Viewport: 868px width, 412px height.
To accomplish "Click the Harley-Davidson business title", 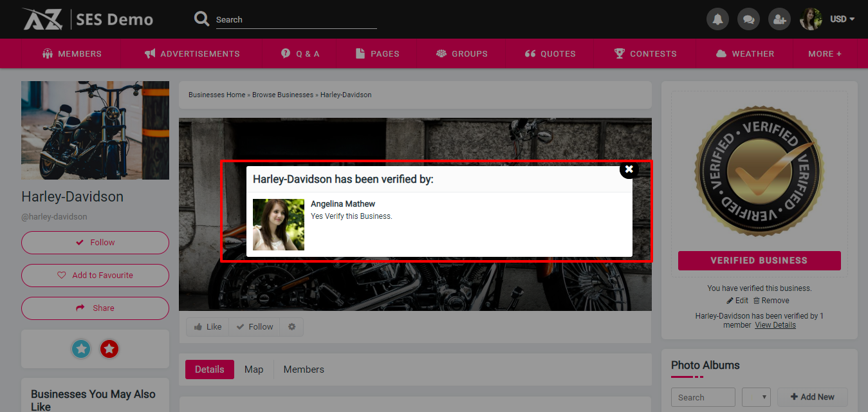I will 72,196.
